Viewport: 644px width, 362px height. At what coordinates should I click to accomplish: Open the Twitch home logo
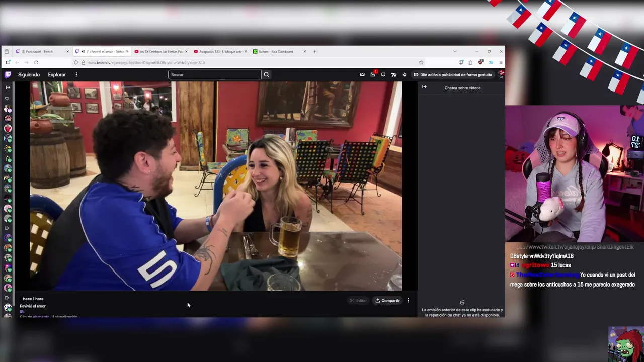pyautogui.click(x=8, y=75)
